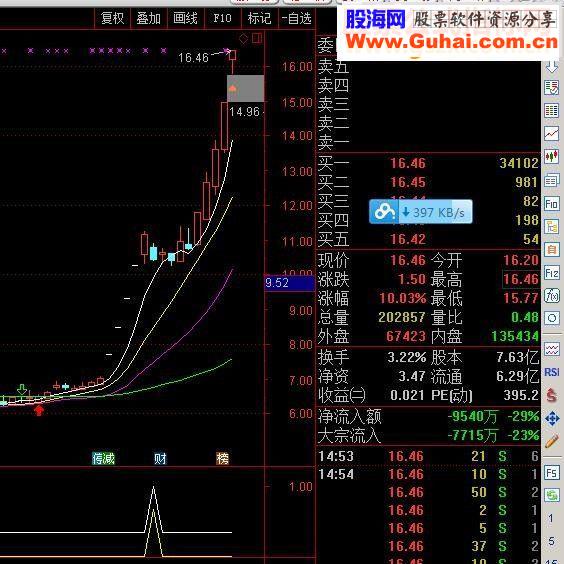Image resolution: width=564 pixels, height=564 pixels.
Task: Click the 净流入额 value -9540万
Action: coord(473,417)
